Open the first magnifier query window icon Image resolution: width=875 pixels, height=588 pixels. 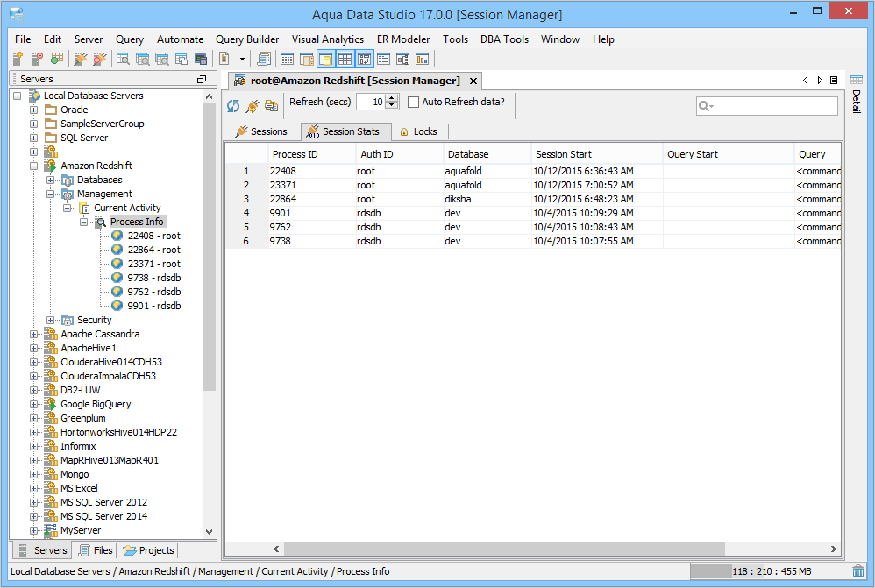(x=123, y=59)
